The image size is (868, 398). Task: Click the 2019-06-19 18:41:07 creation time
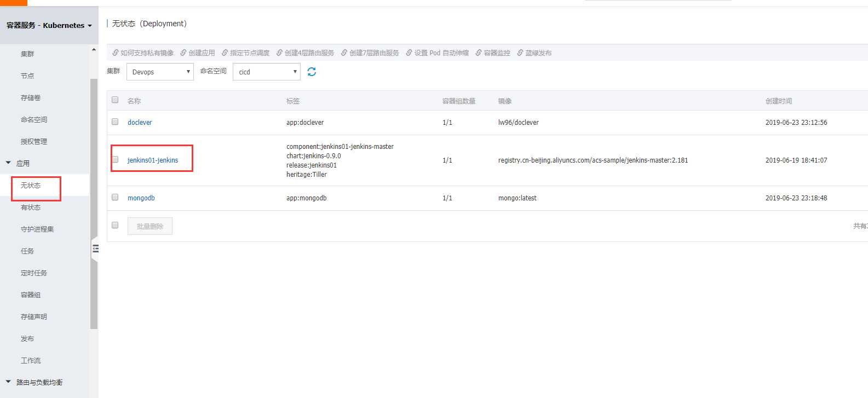[x=796, y=160]
